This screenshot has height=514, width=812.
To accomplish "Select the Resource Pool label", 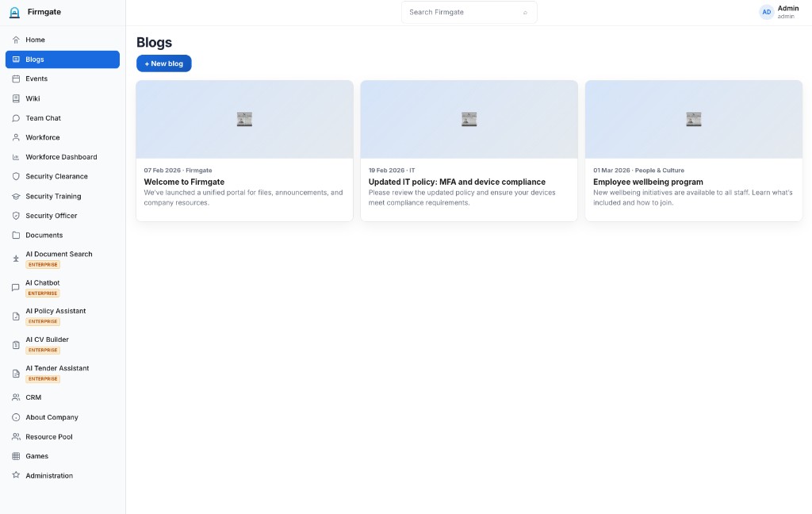I will click(49, 437).
